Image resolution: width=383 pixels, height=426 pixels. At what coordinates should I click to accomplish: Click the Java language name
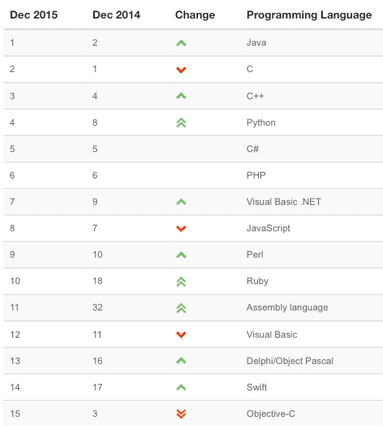(x=256, y=43)
